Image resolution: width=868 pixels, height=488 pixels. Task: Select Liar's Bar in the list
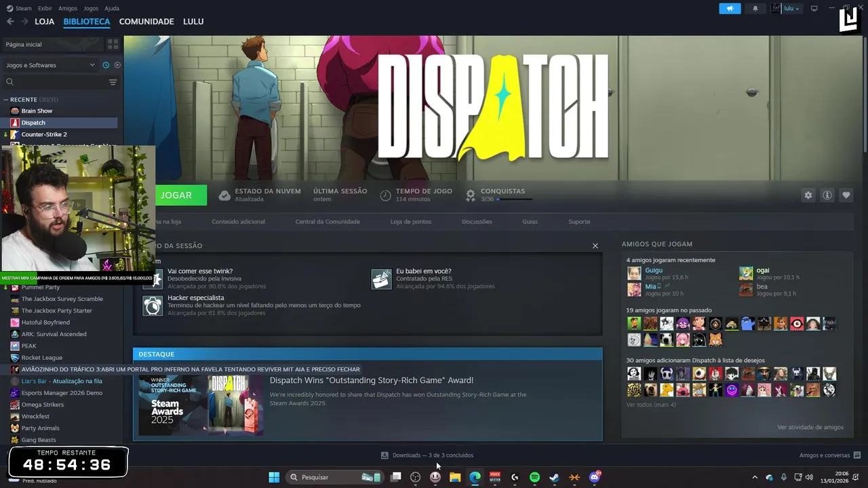click(x=61, y=381)
